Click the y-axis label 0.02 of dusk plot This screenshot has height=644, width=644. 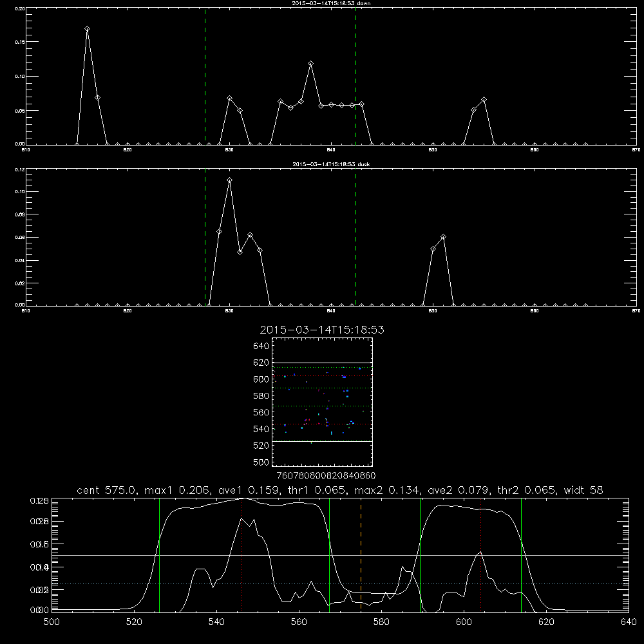click(20, 283)
